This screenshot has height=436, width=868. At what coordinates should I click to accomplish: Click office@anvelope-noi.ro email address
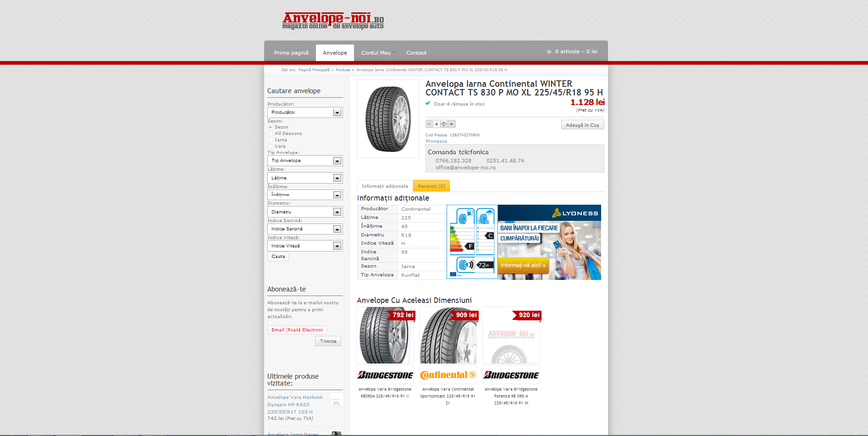[465, 168]
